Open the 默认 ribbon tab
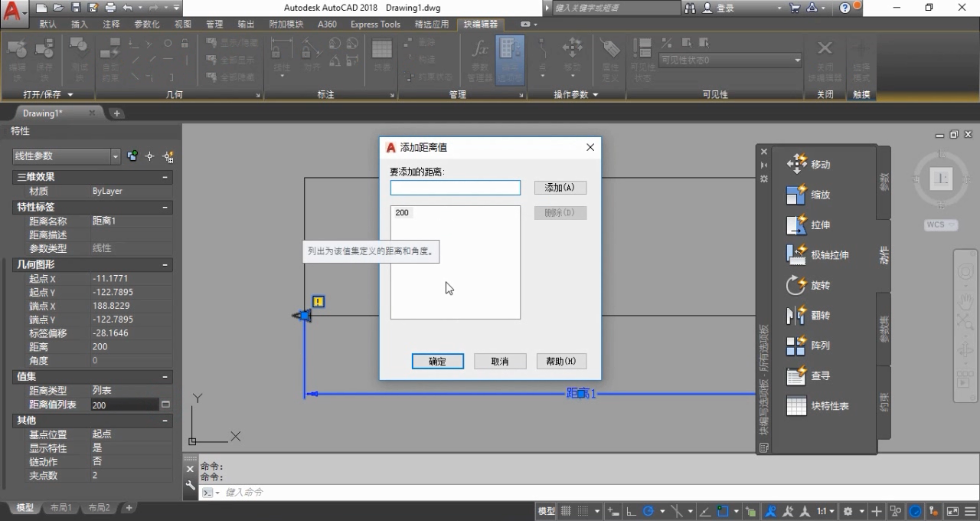980x521 pixels. (48, 24)
